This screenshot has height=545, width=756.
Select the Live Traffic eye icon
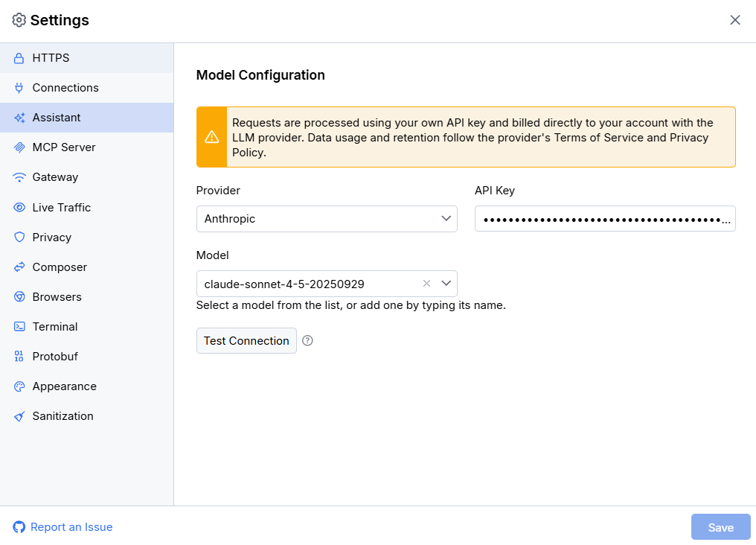19,207
